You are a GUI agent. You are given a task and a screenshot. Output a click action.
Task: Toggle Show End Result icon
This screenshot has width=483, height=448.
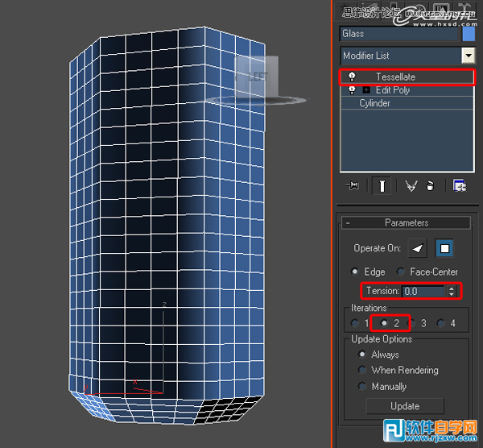tap(382, 186)
